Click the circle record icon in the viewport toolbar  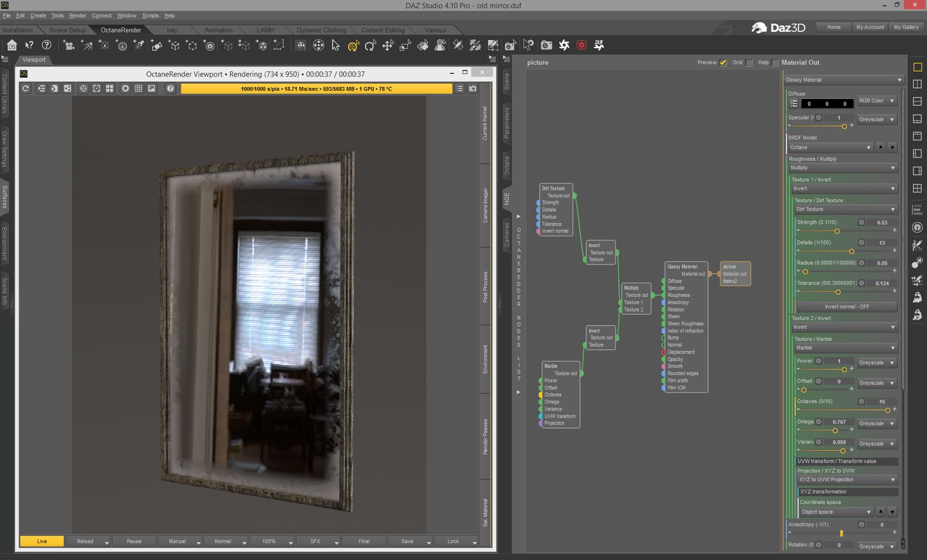coord(125,89)
